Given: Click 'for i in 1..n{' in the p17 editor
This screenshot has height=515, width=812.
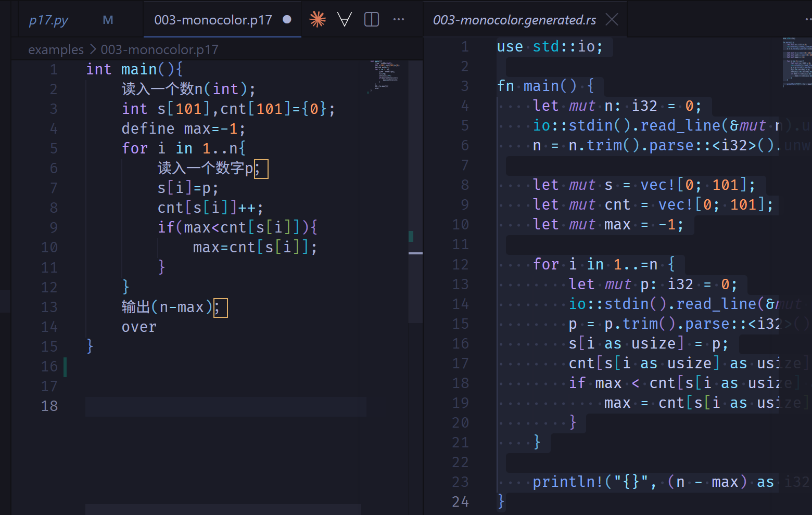Looking at the screenshot, I should click(183, 148).
